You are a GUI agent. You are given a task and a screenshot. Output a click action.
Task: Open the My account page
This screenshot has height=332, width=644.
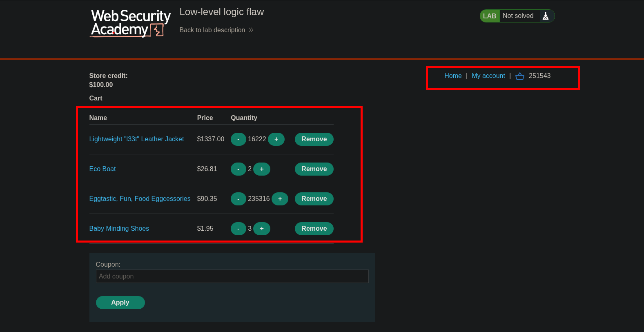488,76
